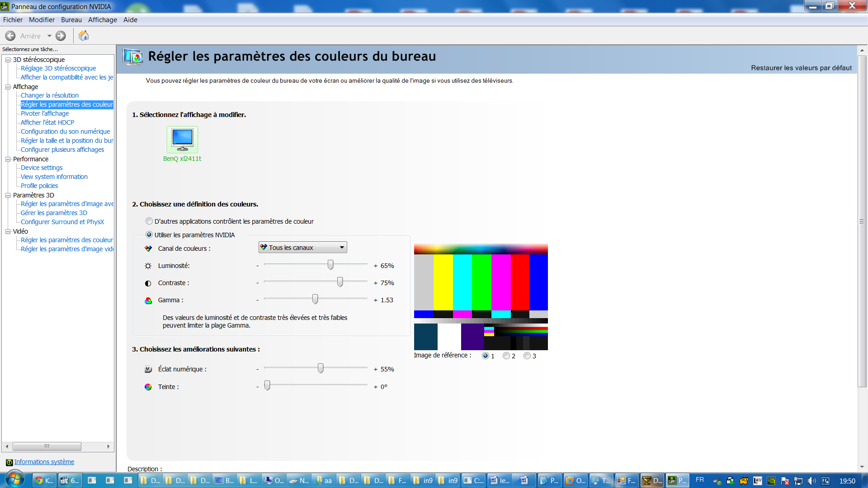Click the Back arrow navigation icon

click(10, 36)
